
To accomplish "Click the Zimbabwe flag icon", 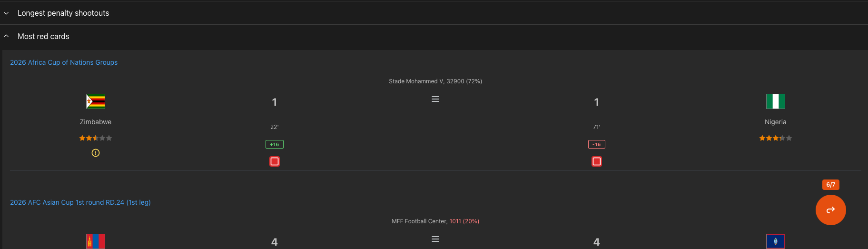I will pyautogui.click(x=96, y=101).
